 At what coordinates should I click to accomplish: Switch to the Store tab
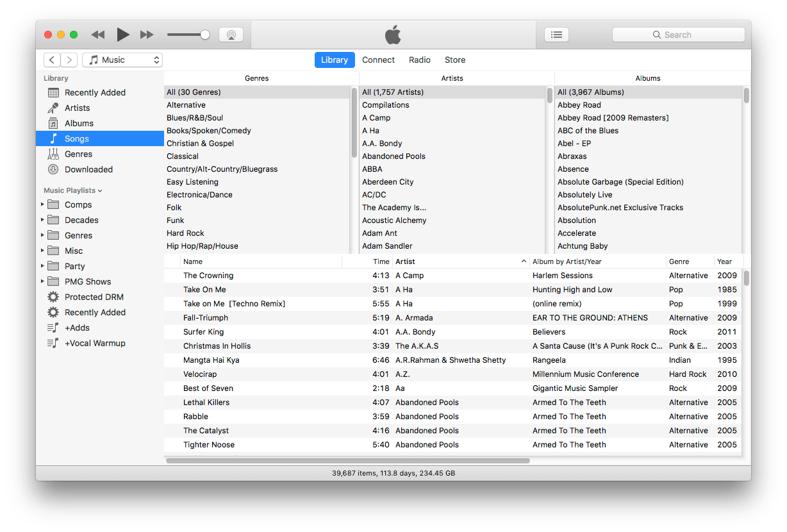click(455, 60)
